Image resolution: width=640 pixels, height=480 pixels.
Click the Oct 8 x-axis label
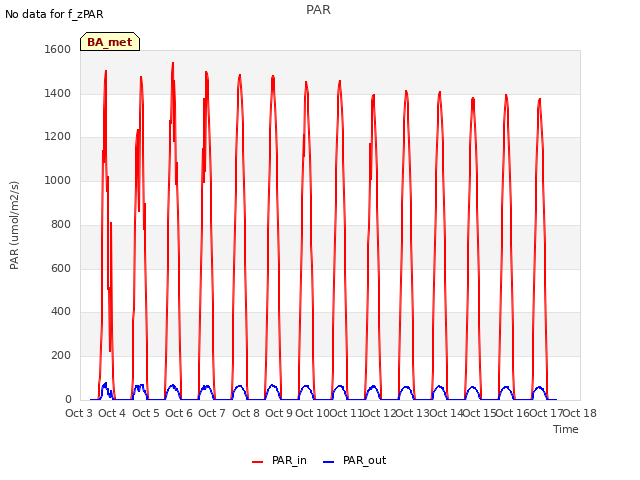click(x=246, y=413)
